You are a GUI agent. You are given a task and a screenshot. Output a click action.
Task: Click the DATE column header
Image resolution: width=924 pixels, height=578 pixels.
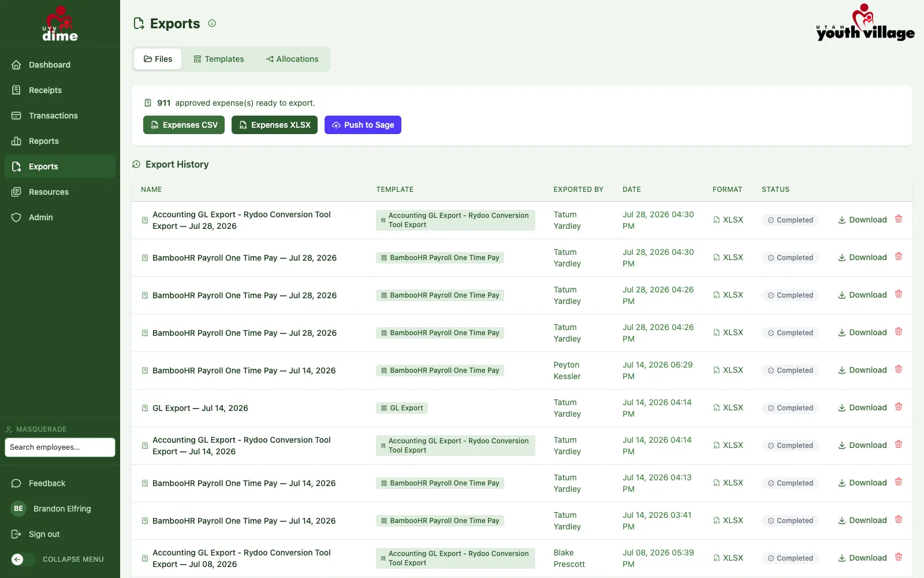(x=632, y=190)
